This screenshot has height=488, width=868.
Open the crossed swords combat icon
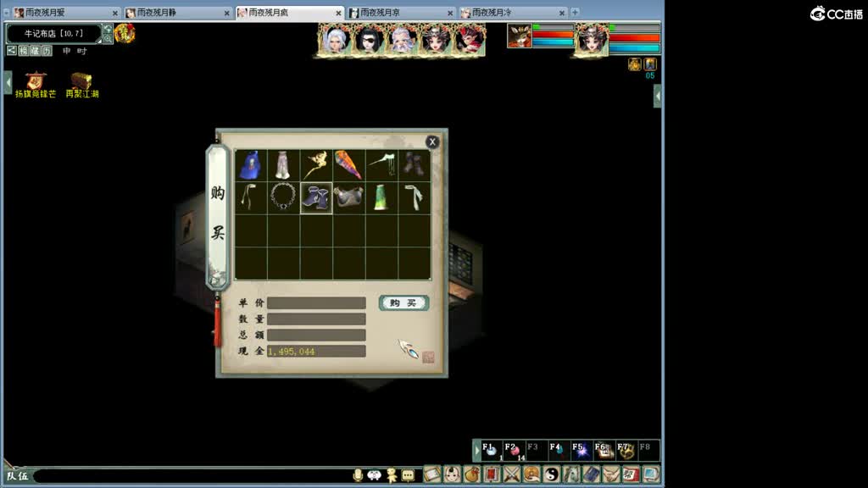511,474
